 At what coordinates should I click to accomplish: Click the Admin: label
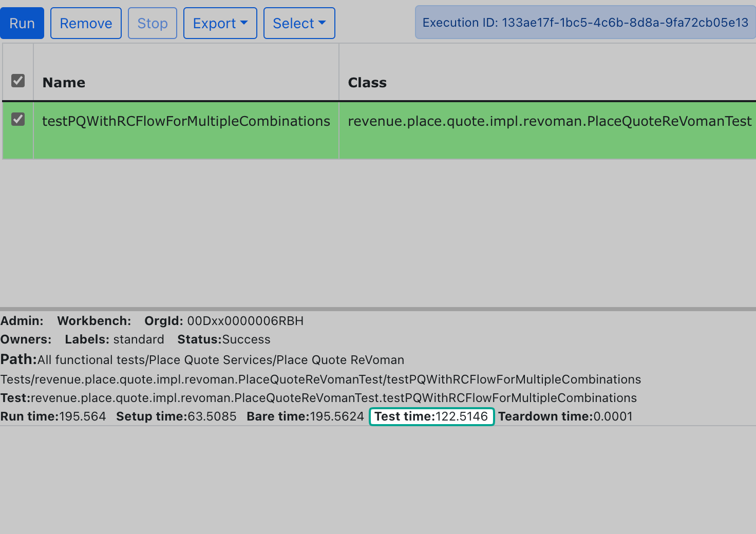[22, 321]
